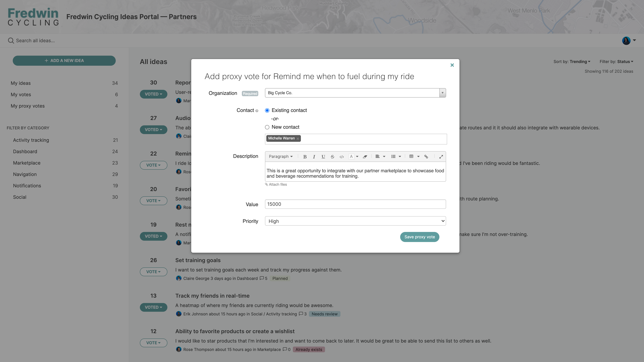Select the New contact radio button

267,127
